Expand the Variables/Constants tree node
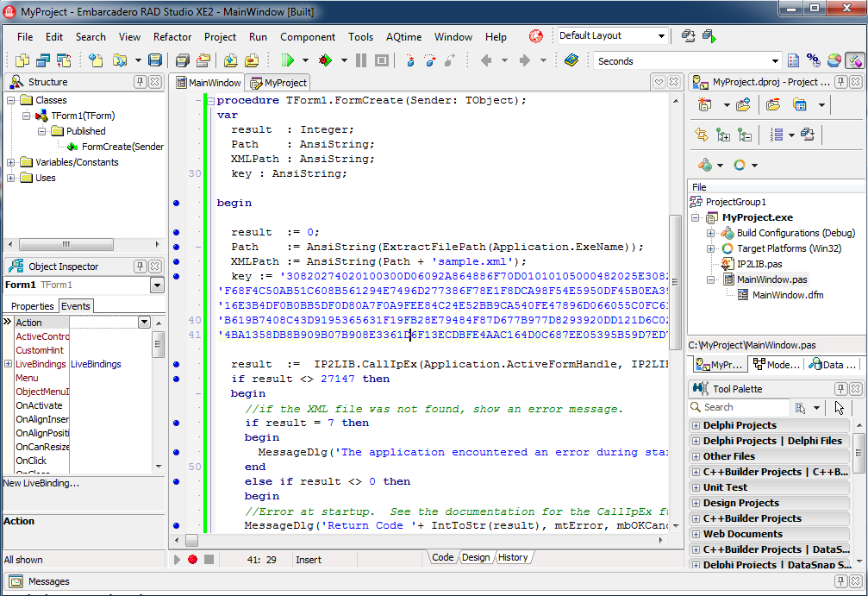The width and height of the screenshot is (868, 596). pos(11,162)
